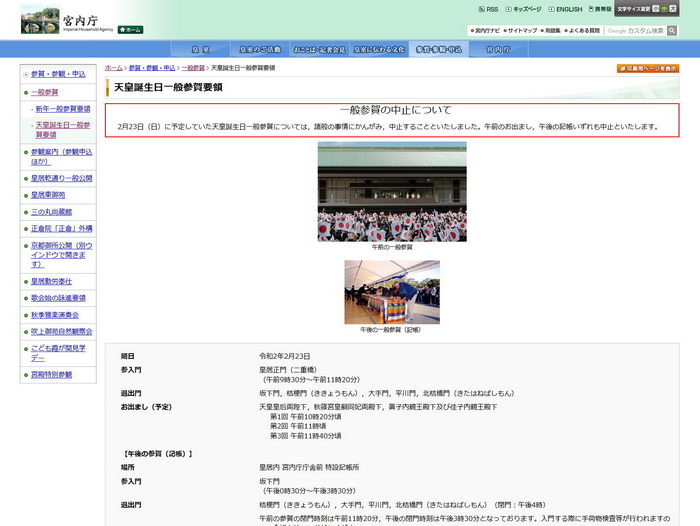Click the サイトマップ link
Screen dimensions: 700x526
point(521,31)
